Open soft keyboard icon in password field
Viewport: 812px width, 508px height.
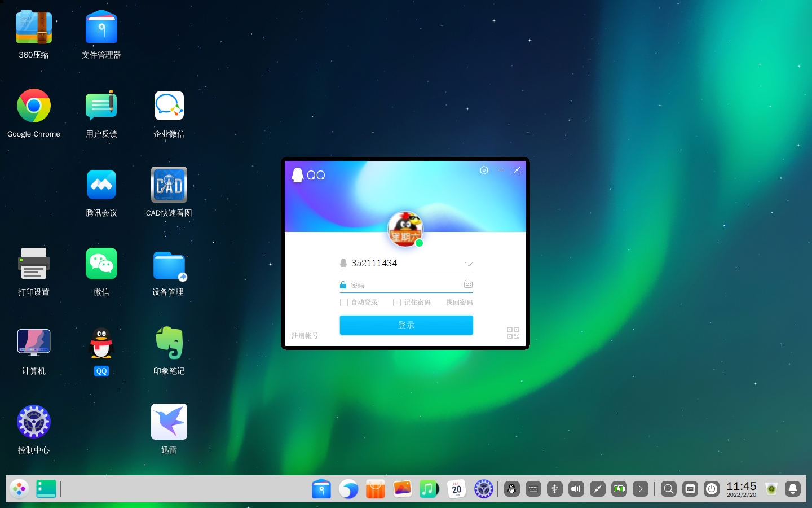click(468, 284)
